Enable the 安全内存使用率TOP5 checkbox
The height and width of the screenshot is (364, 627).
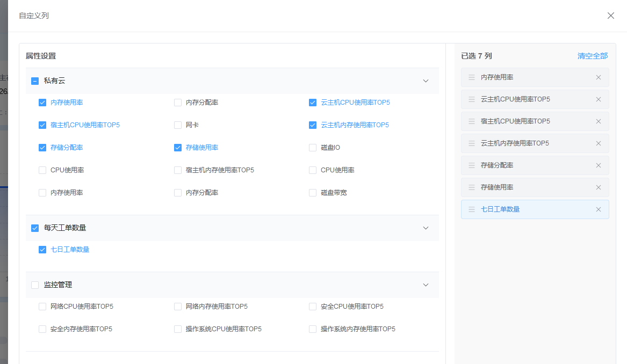click(42, 329)
